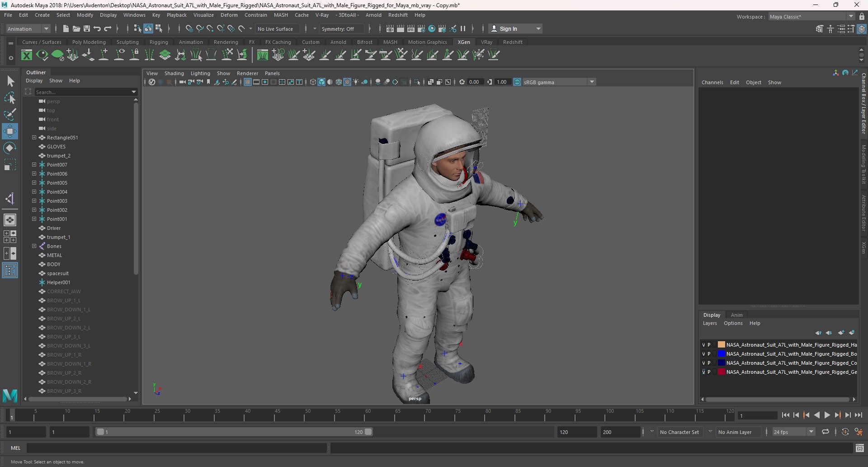Click the Outliner Search field
Viewport: 868px width, 467px height.
[85, 92]
